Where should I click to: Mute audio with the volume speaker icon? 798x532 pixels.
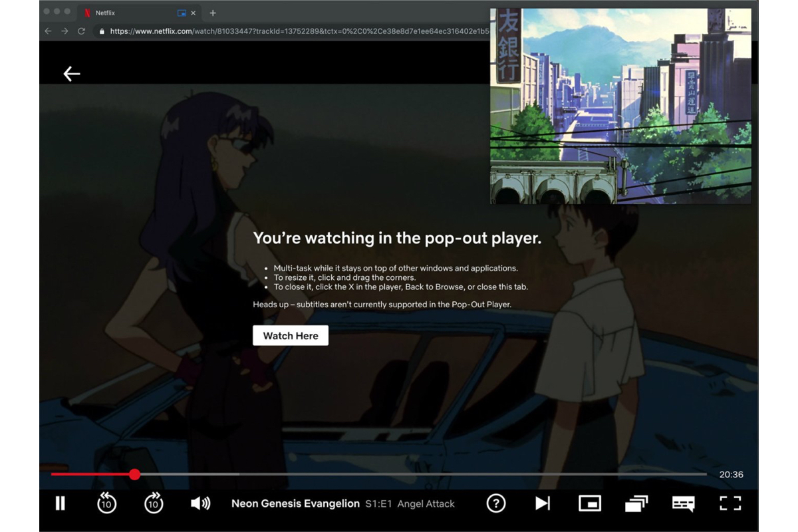tap(200, 503)
